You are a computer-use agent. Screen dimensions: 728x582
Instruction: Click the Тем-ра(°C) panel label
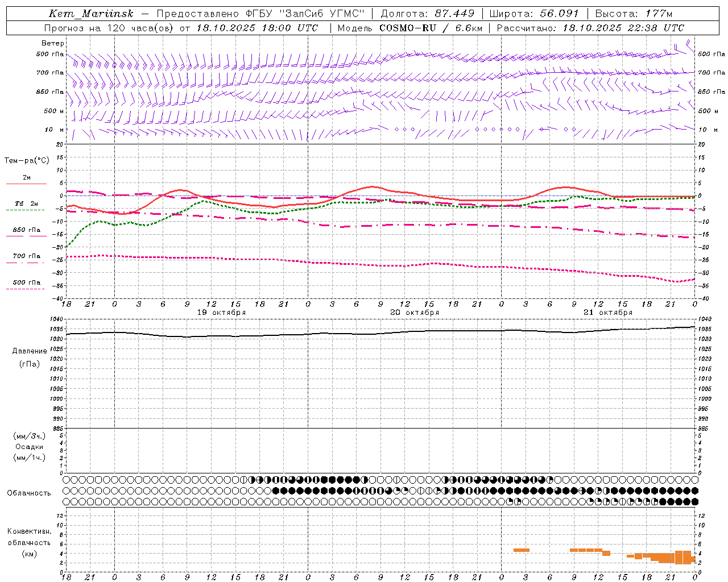(x=27, y=161)
